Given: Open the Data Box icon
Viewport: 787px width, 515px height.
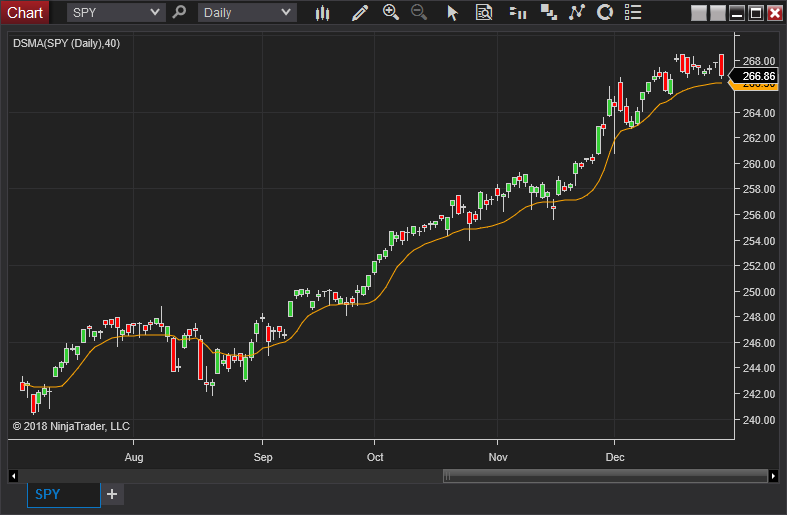Looking at the screenshot, I should [484, 13].
